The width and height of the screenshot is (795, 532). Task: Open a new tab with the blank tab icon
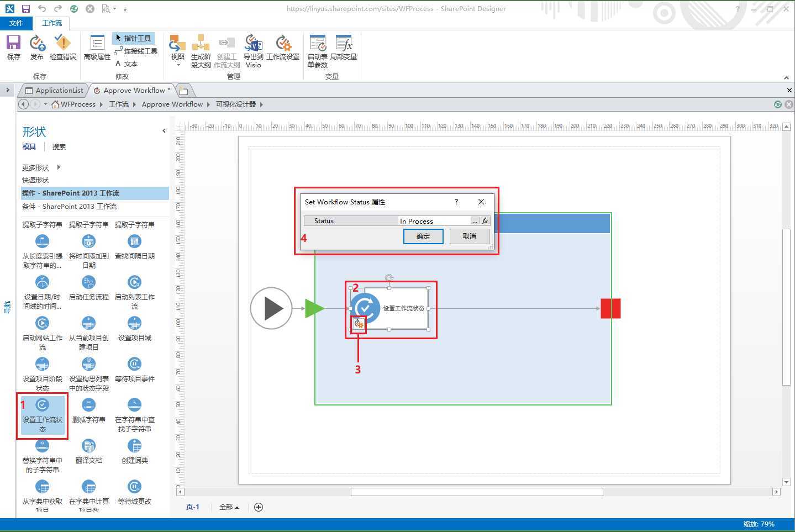tap(184, 91)
